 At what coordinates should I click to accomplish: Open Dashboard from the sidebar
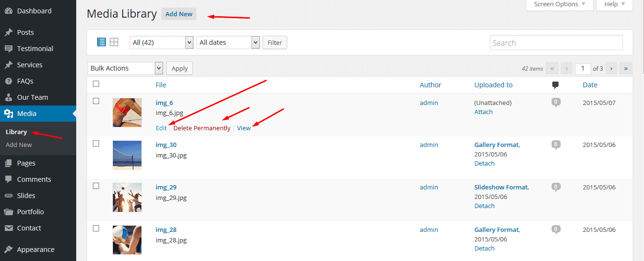pyautogui.click(x=34, y=10)
